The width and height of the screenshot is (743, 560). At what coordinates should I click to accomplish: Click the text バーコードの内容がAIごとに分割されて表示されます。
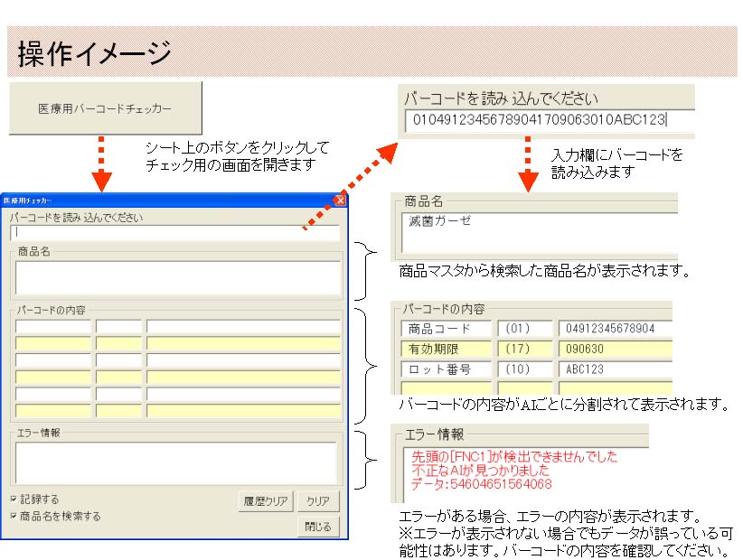pyautogui.click(x=564, y=405)
